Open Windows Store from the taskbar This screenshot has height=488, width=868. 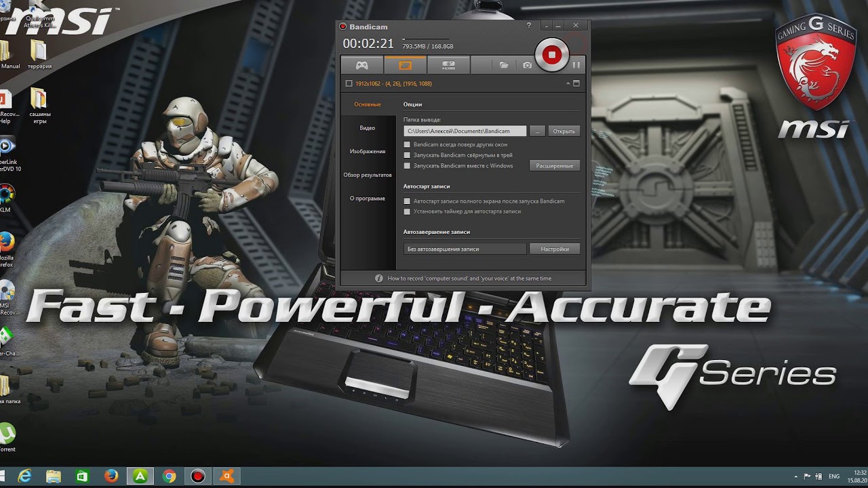(82, 476)
